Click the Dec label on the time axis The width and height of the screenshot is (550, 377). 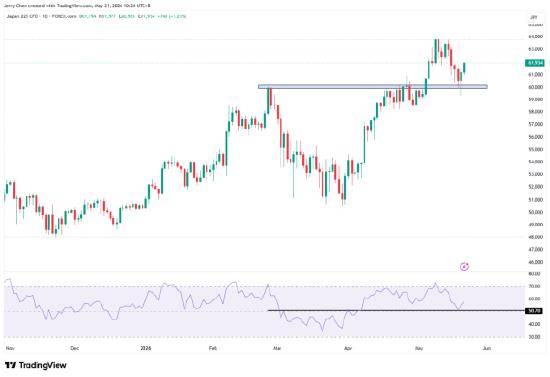click(75, 348)
